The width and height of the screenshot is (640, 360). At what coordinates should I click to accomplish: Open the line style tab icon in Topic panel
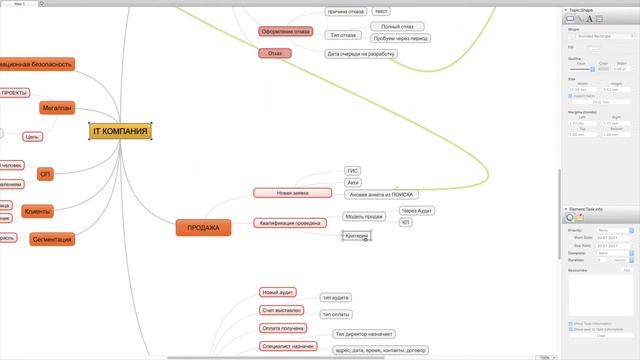pyautogui.click(x=580, y=19)
